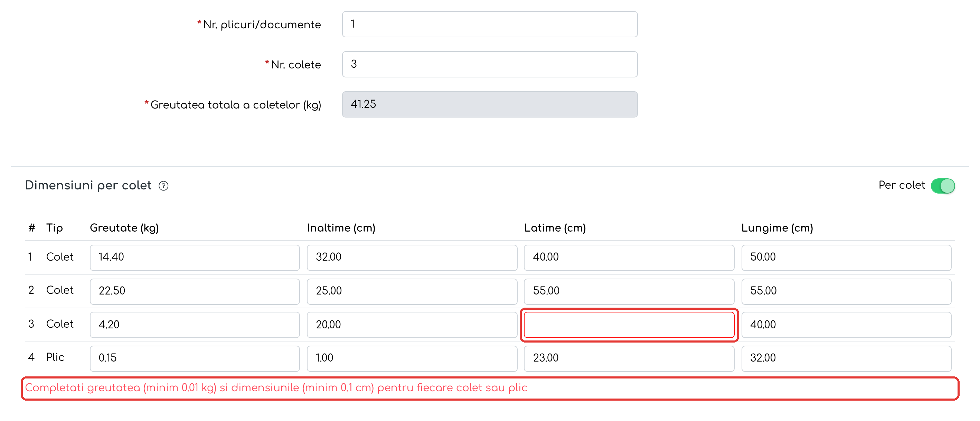Edit the Nr. plicuri/documente field
The image size is (980, 421).
(490, 24)
